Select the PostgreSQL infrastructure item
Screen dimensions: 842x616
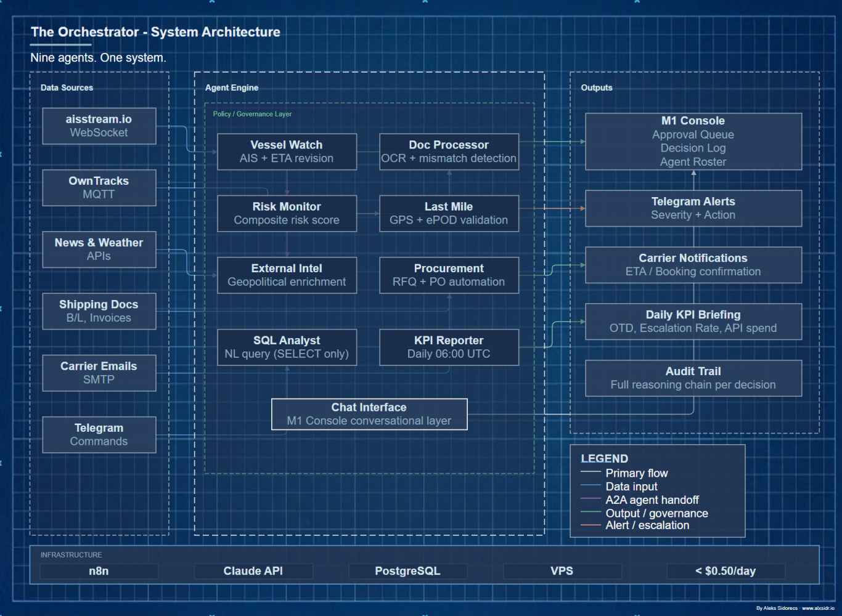407,571
